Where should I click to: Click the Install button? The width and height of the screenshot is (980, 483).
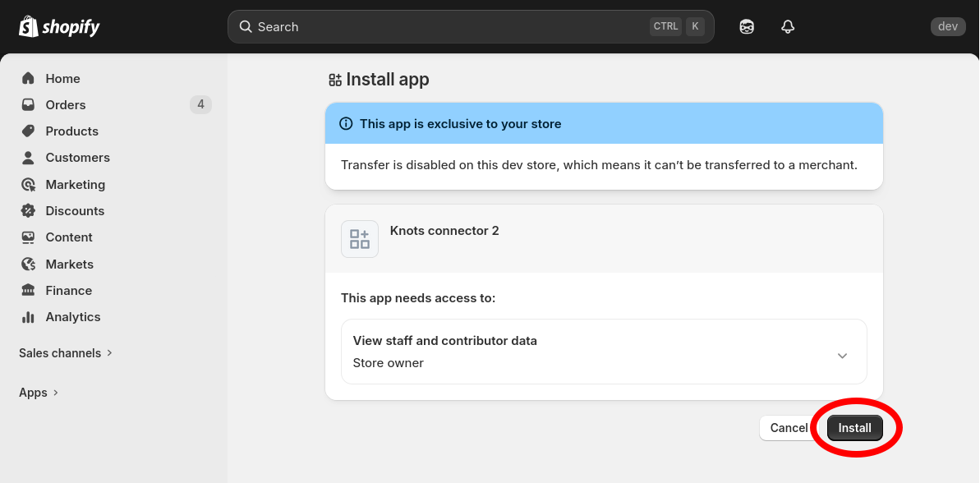[x=854, y=428]
